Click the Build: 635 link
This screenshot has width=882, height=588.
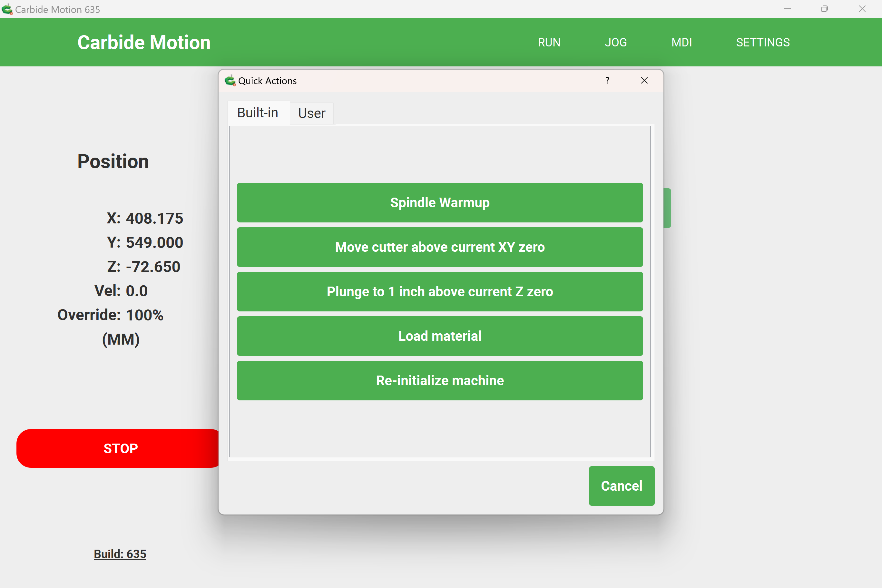pos(120,554)
